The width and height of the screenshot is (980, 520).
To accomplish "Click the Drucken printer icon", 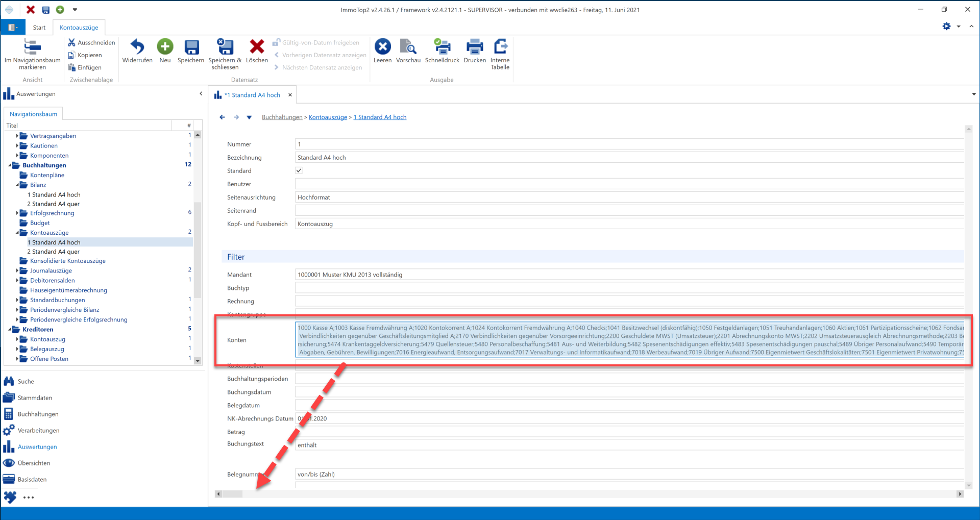I will coord(475,46).
